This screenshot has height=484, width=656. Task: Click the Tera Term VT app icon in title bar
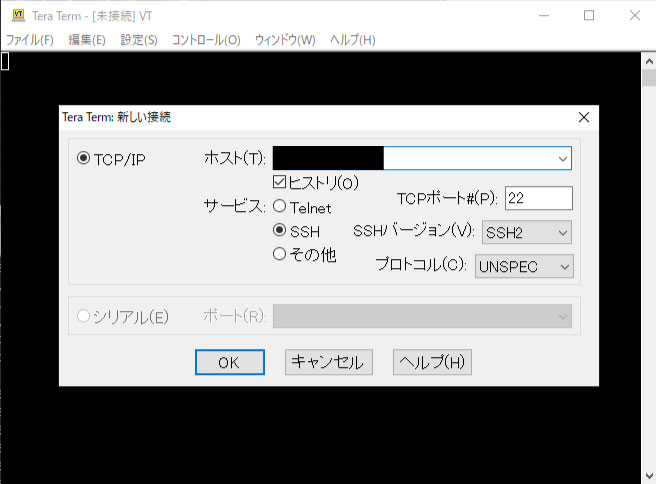18,15
